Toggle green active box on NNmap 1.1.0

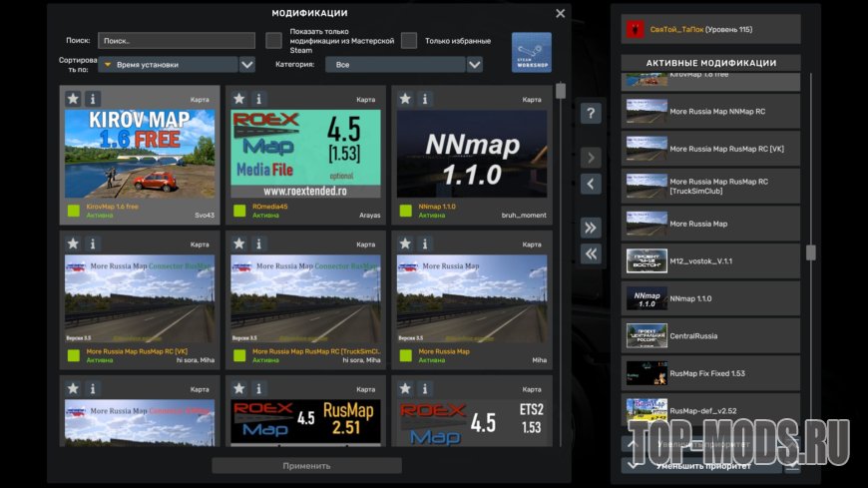coord(406,211)
